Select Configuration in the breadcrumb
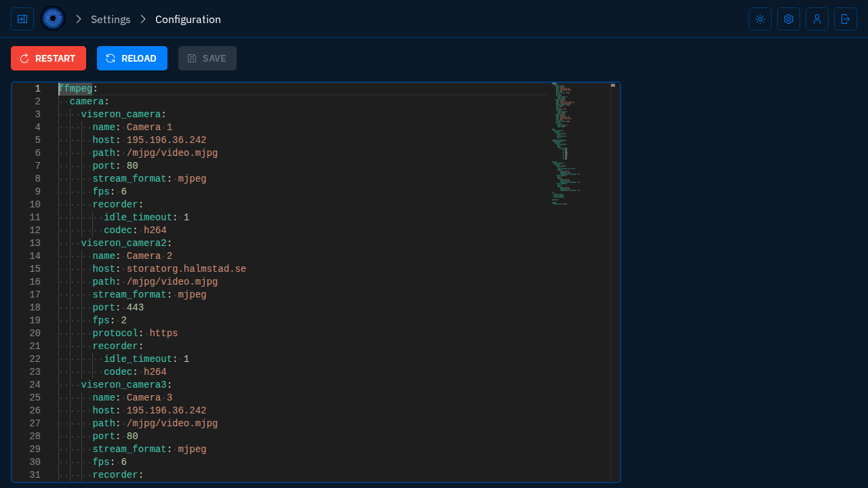868x488 pixels. point(188,19)
